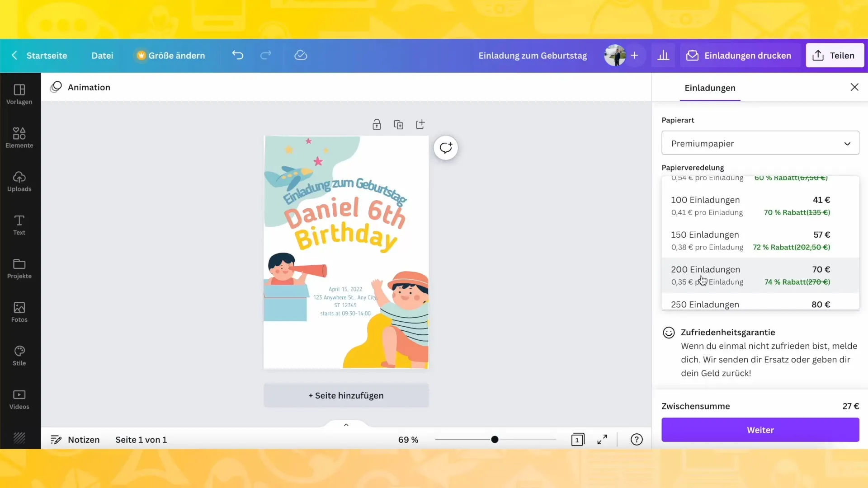The height and width of the screenshot is (488, 868).
Task: Undo the last action
Action: [238, 55]
